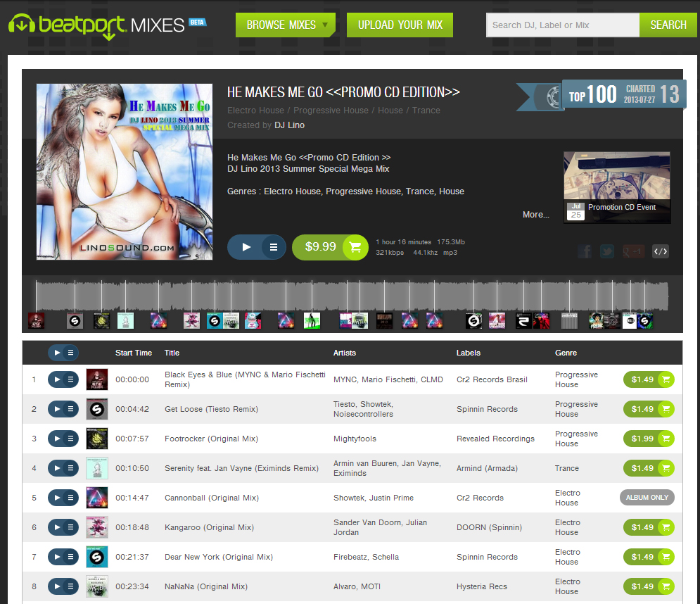Viewport: 700px width, 604px height.
Task: Open the Hysteria Recs label link
Action: pyautogui.click(x=481, y=586)
